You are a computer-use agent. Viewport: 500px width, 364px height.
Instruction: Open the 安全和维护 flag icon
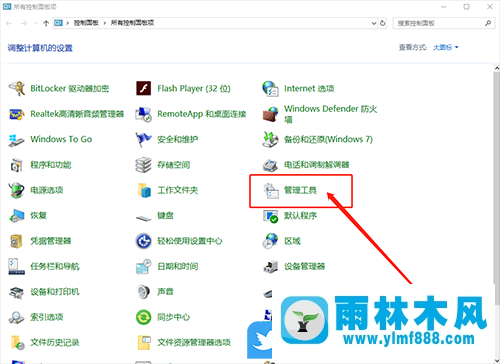144,140
